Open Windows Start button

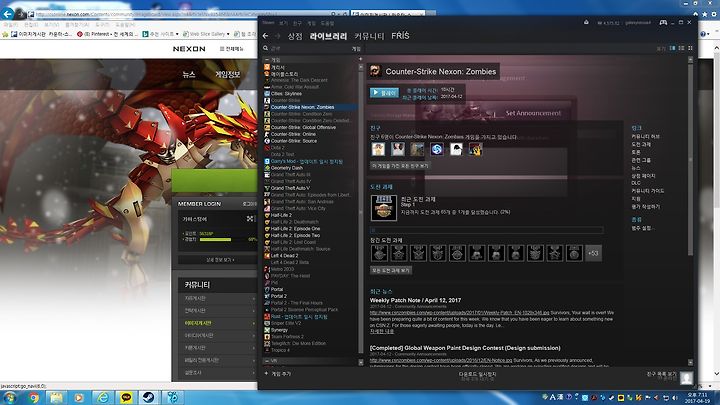[10, 397]
